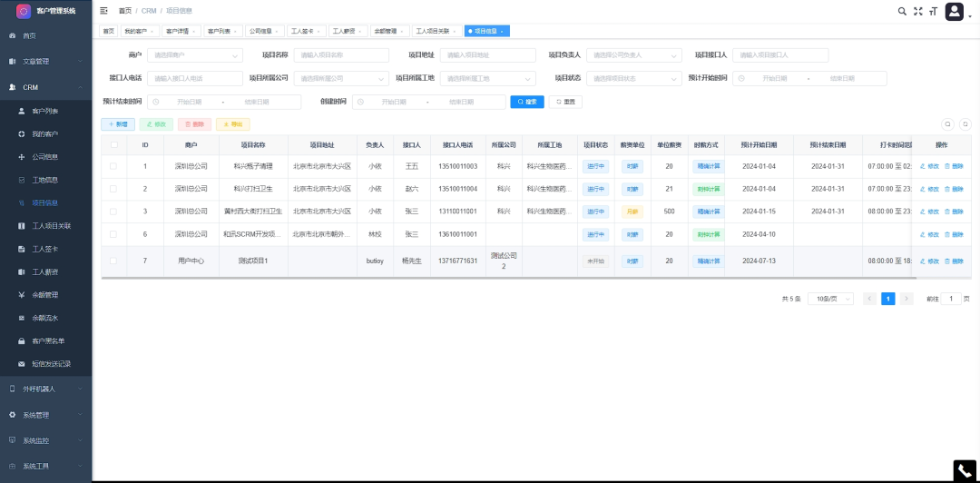
Task: Click the sidebar collapse hamburger icon
Action: 103,11
